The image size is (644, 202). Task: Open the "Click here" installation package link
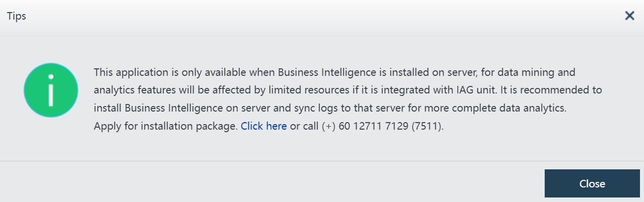[263, 126]
